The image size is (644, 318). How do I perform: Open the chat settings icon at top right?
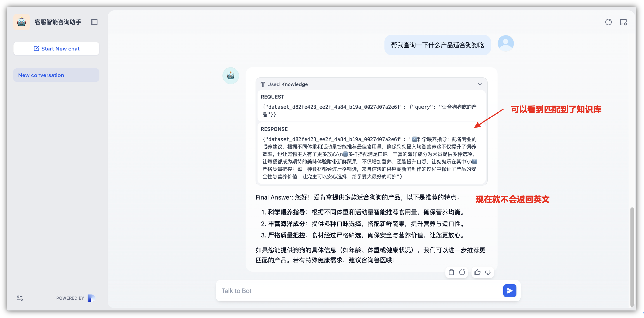[x=623, y=22]
